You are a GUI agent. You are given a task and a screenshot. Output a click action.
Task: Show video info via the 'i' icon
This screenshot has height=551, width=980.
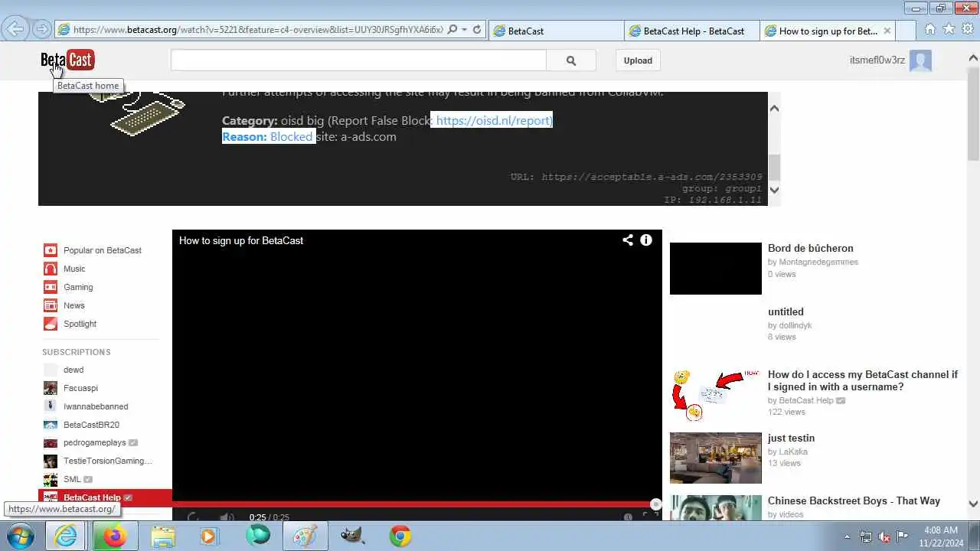[x=646, y=240]
